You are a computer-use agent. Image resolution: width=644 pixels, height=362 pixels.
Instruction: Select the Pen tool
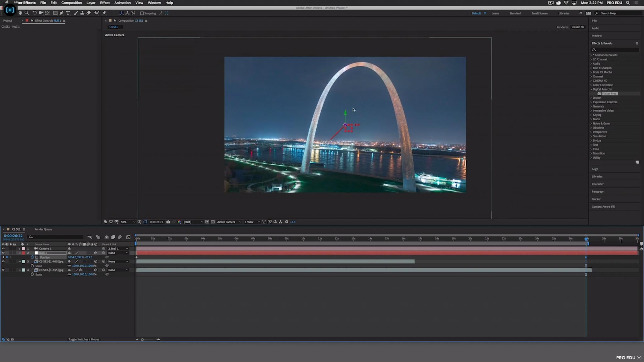click(x=62, y=13)
